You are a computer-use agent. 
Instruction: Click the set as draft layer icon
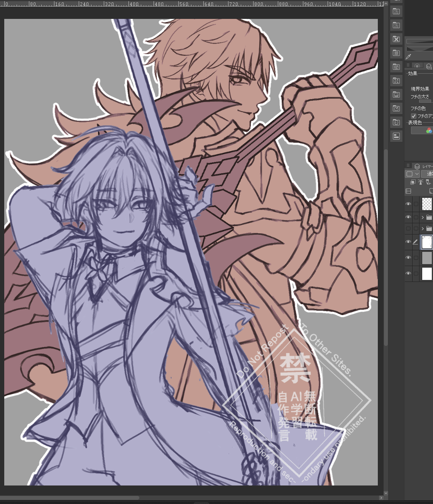click(x=428, y=182)
